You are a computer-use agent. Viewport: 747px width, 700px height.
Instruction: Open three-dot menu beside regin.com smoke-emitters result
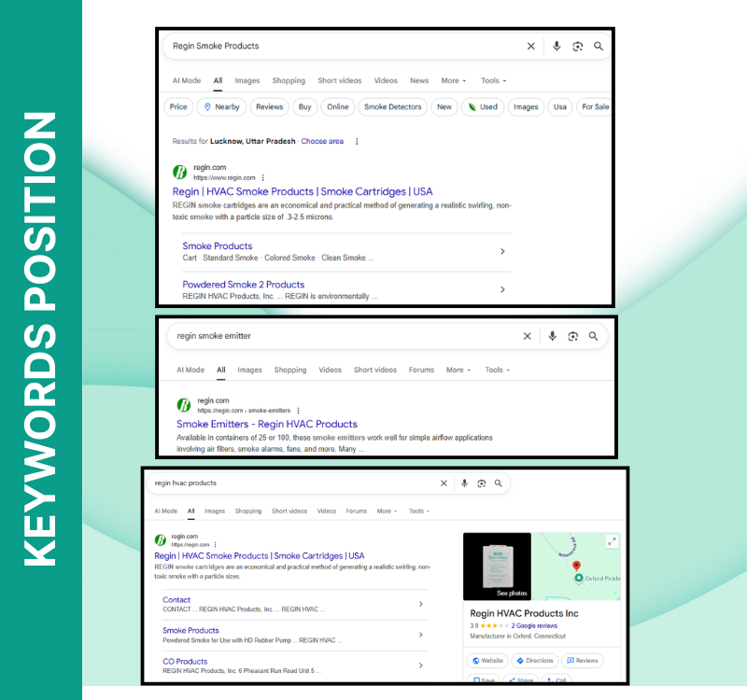299,410
